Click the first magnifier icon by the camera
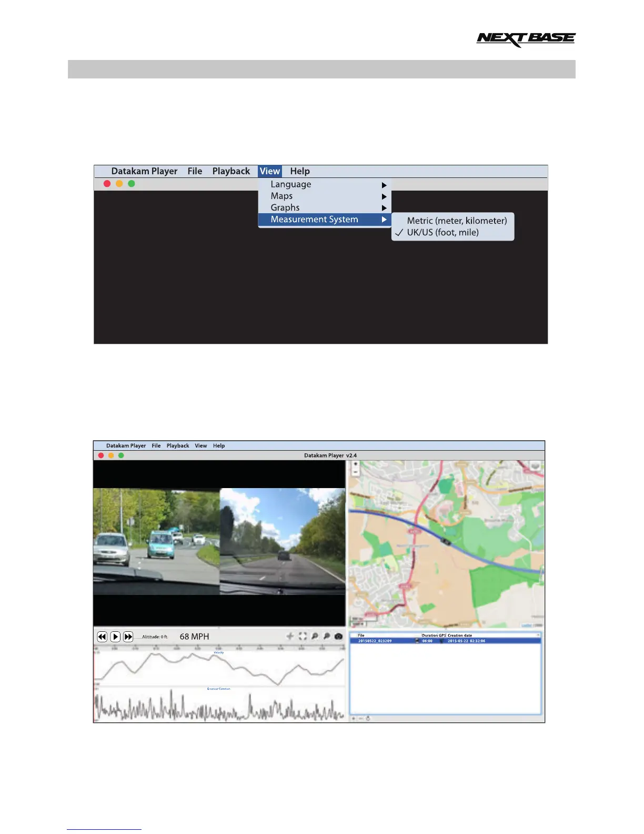644x834 pixels. click(315, 636)
